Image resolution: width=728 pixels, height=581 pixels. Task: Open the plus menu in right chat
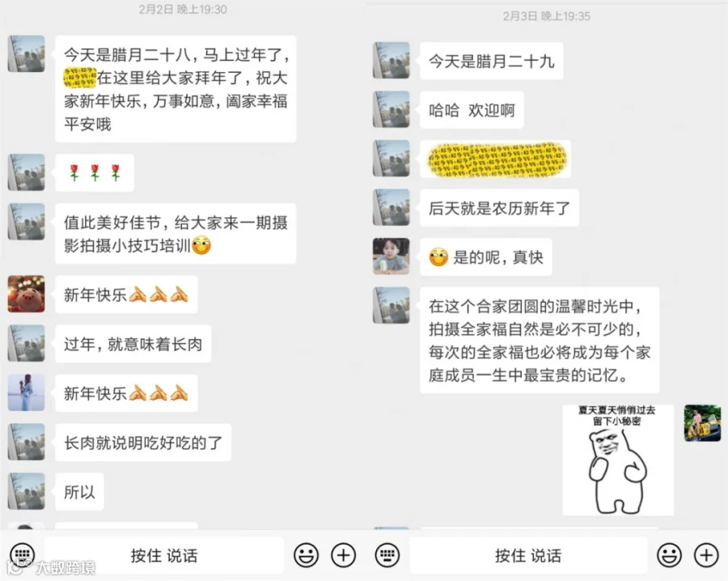(706, 554)
